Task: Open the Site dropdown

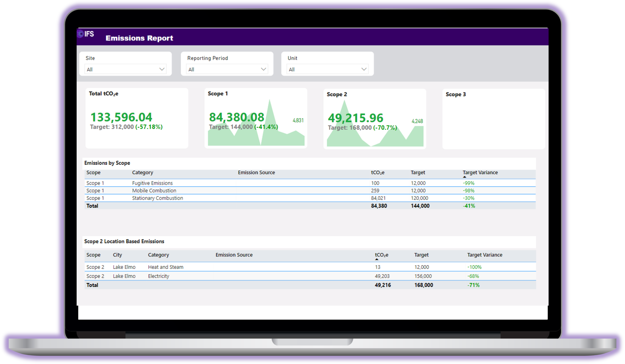Action: point(126,69)
